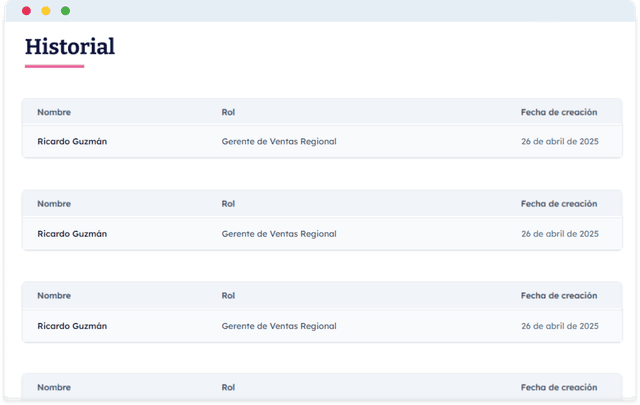
Task: Click the yellow minimize window button
Action: (46, 11)
